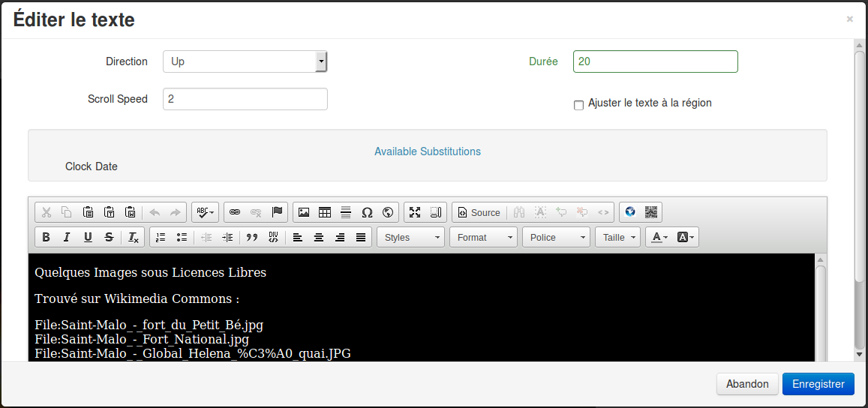Viewport: 868px width, 408px height.
Task: Apply italic formatting in the editor toolbar
Action: click(x=67, y=238)
